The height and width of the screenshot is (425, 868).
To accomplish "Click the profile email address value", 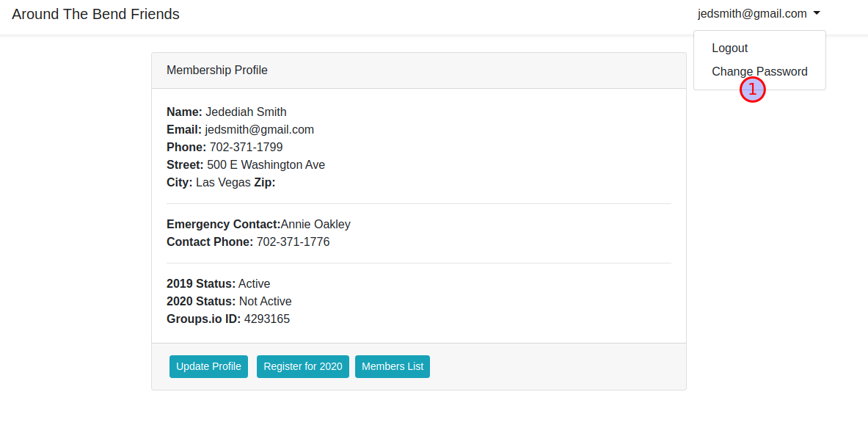I will [x=259, y=130].
